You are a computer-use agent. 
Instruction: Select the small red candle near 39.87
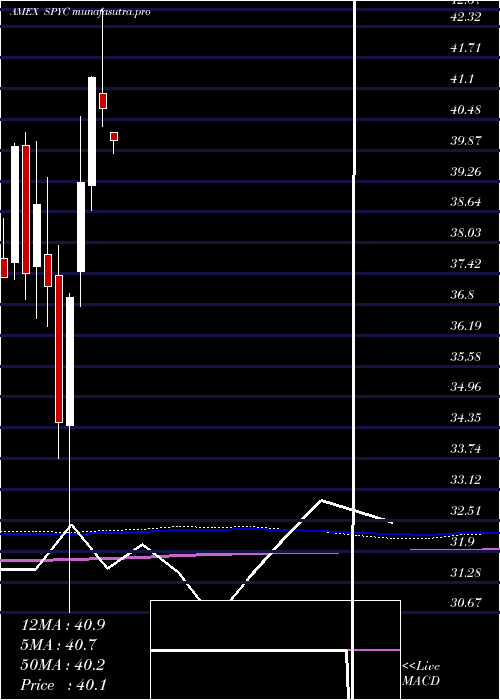coord(114,137)
